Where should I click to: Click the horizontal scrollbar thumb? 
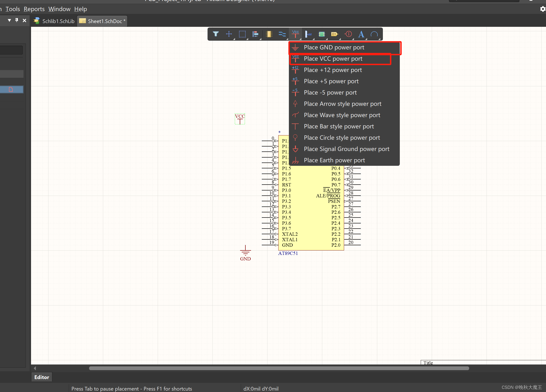[279, 368]
